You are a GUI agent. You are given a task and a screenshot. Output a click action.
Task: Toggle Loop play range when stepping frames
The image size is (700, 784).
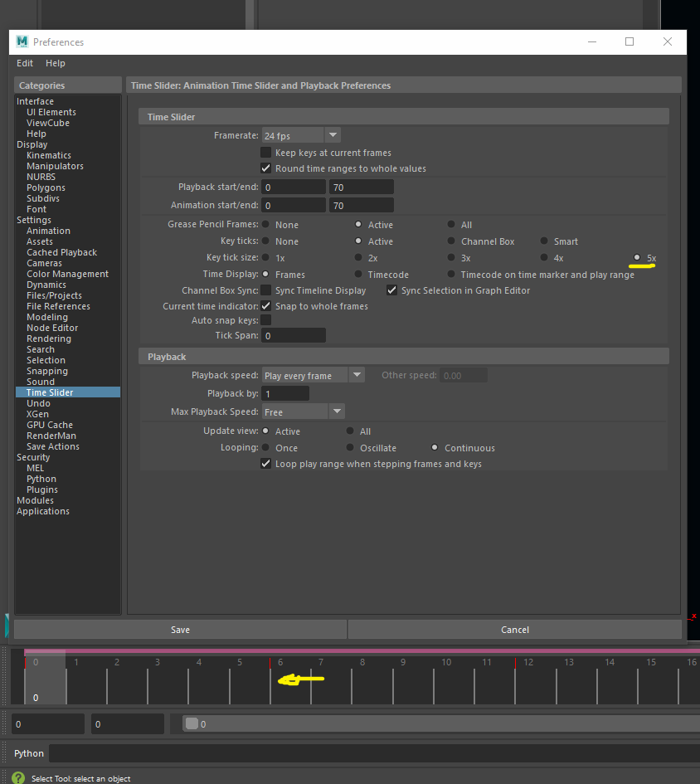pyautogui.click(x=266, y=464)
